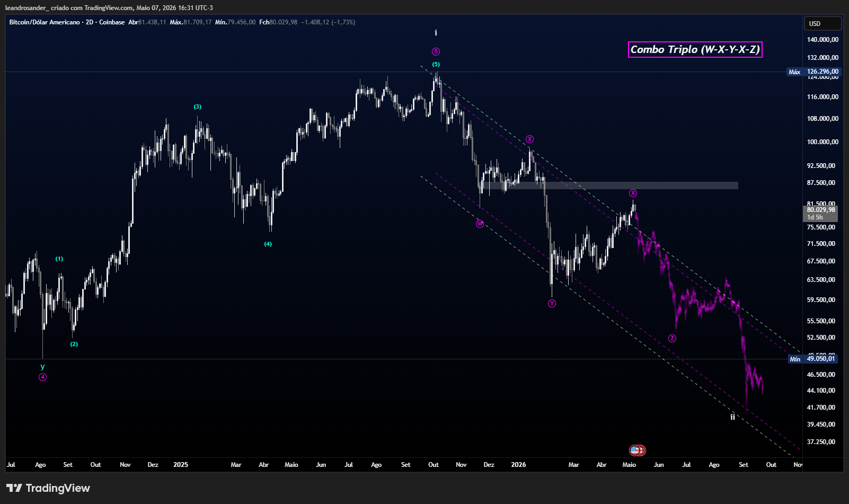The image size is (849, 504).
Task: Click the −1.408,12 (−1,73%) change value
Action: (329, 22)
